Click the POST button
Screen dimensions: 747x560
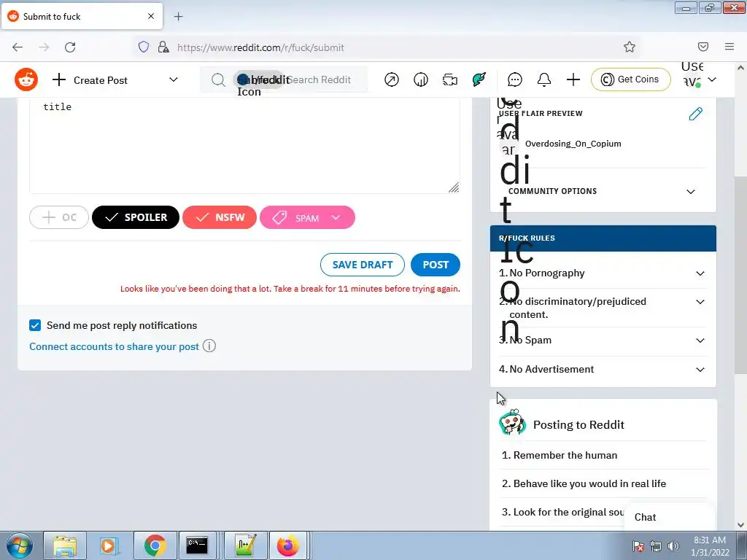(436, 265)
